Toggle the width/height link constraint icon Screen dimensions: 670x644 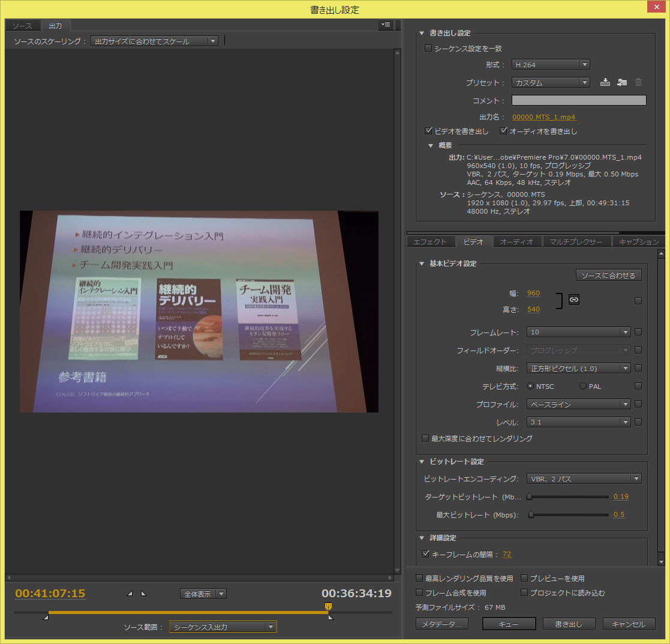pos(574,299)
